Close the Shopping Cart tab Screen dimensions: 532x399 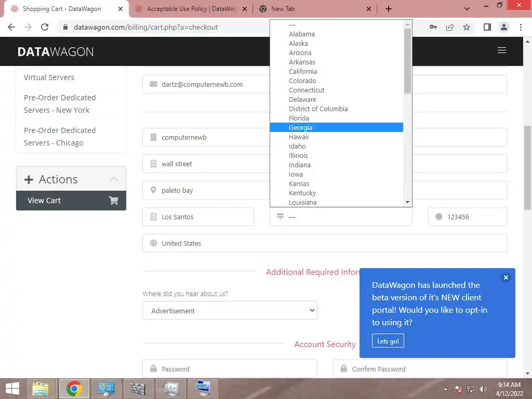121,9
